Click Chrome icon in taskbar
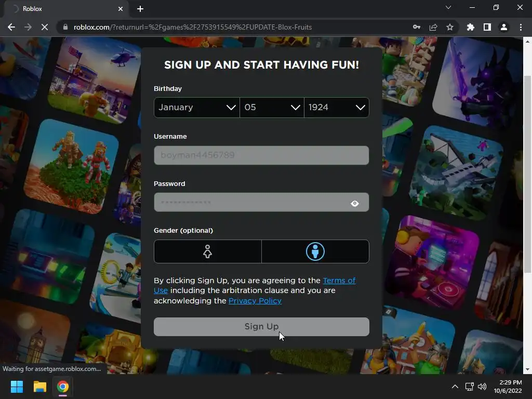The width and height of the screenshot is (532, 399). 63,387
